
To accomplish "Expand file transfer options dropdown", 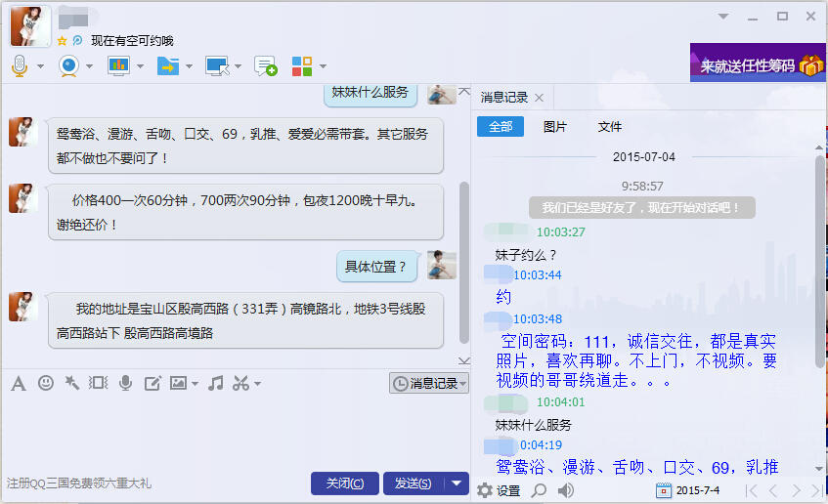I will 189,66.
